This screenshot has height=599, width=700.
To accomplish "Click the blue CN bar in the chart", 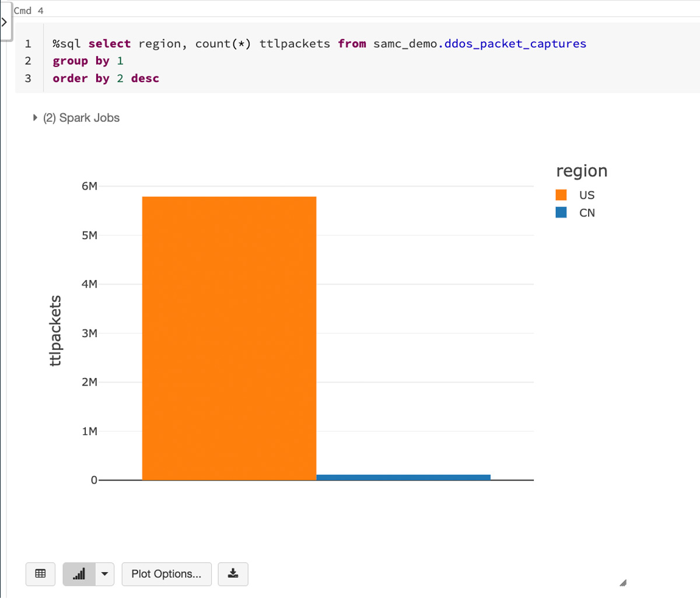I will click(x=403, y=477).
